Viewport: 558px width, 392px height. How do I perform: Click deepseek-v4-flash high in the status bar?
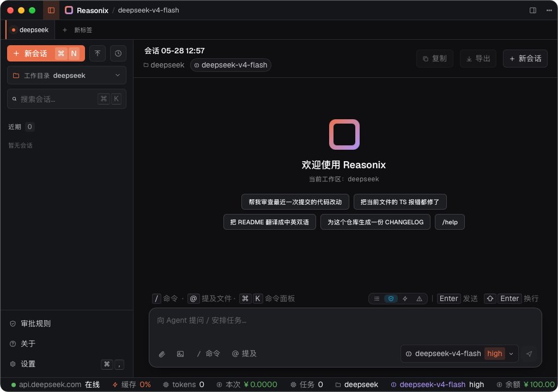click(x=438, y=384)
